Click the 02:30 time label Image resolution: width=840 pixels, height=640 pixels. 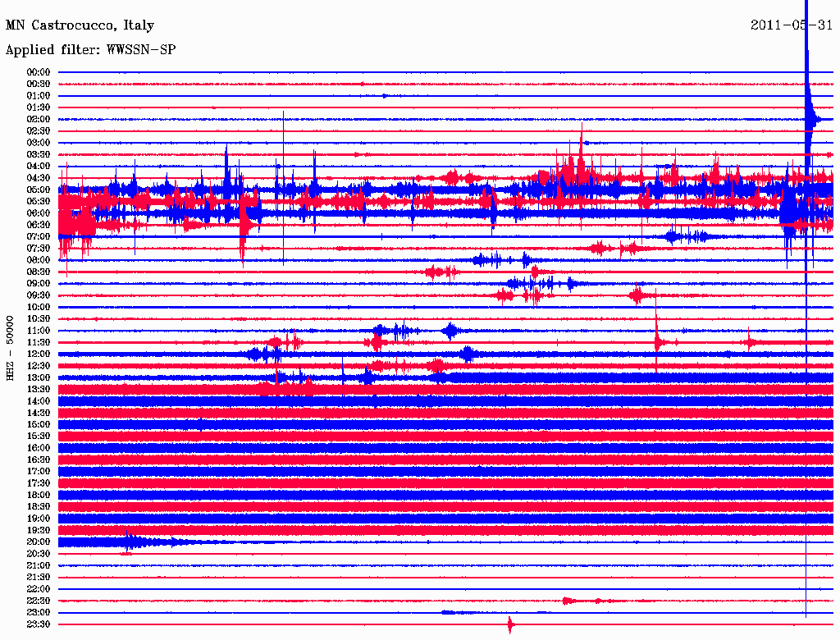click(x=39, y=131)
